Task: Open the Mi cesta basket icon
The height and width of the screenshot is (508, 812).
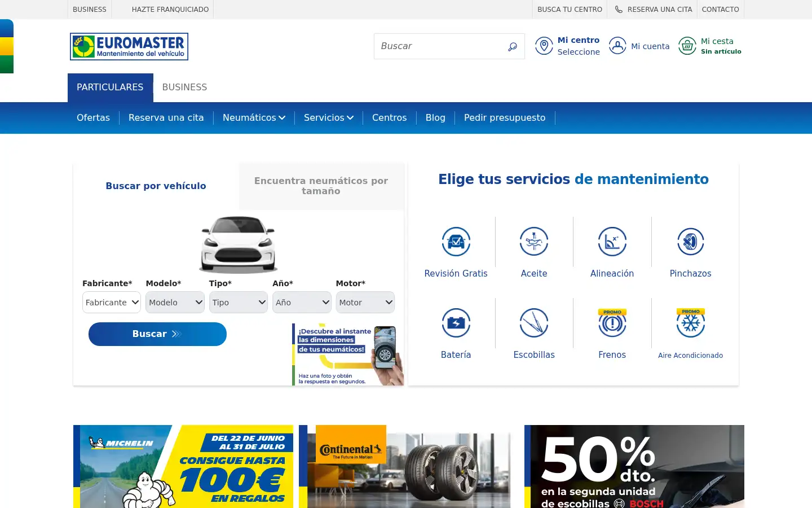Action: click(x=687, y=46)
